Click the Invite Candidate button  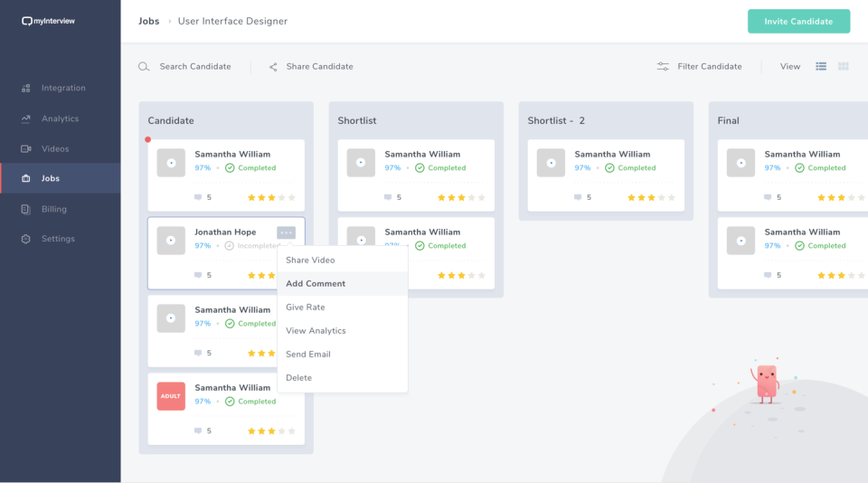pos(798,22)
